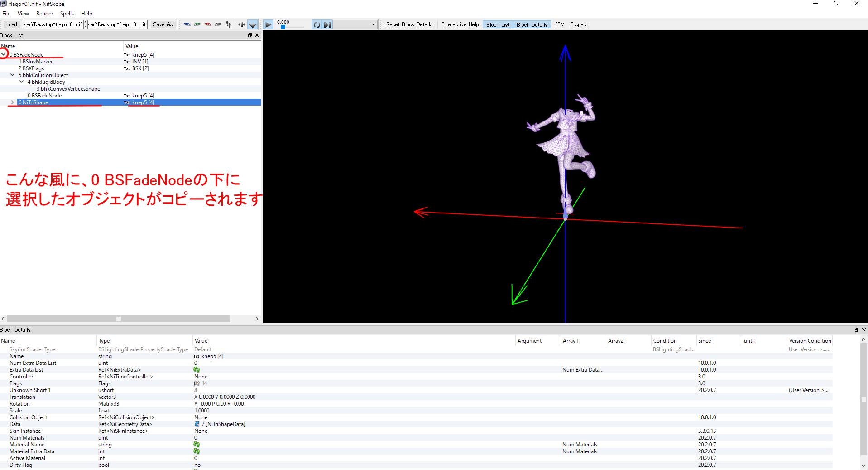Click the load file path field

tap(53, 24)
